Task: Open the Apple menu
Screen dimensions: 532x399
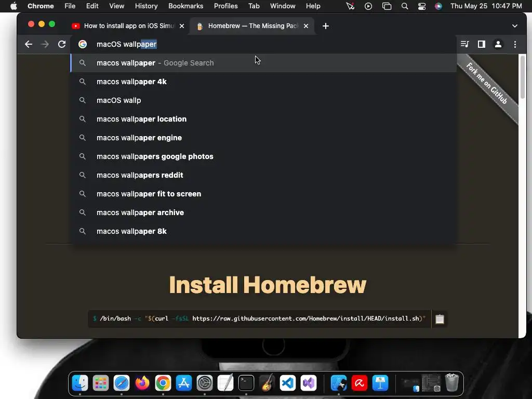Action: tap(14, 6)
